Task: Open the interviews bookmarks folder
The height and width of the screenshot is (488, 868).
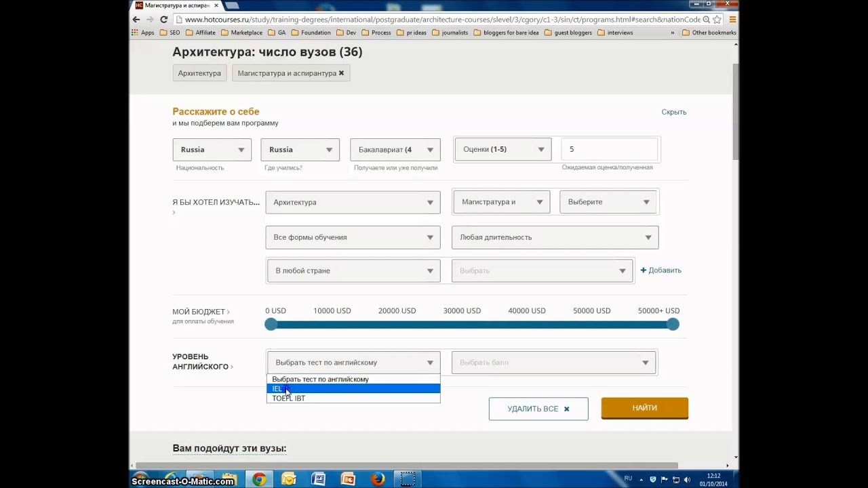Action: click(615, 33)
